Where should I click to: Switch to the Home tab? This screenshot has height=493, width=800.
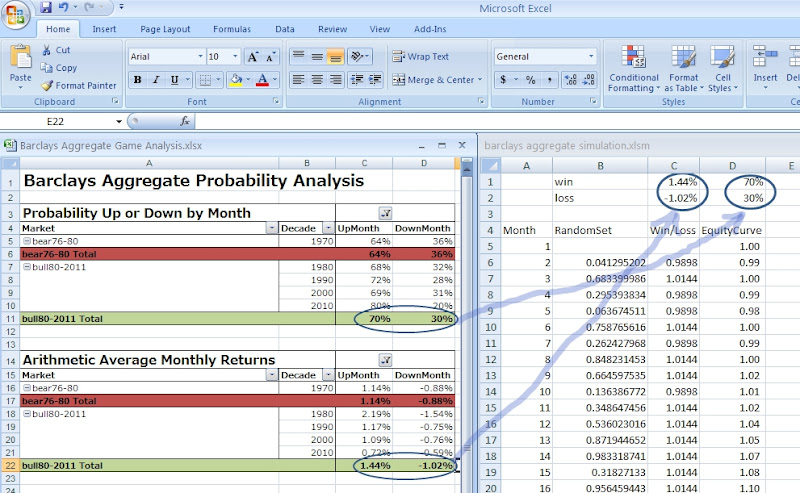(x=58, y=29)
